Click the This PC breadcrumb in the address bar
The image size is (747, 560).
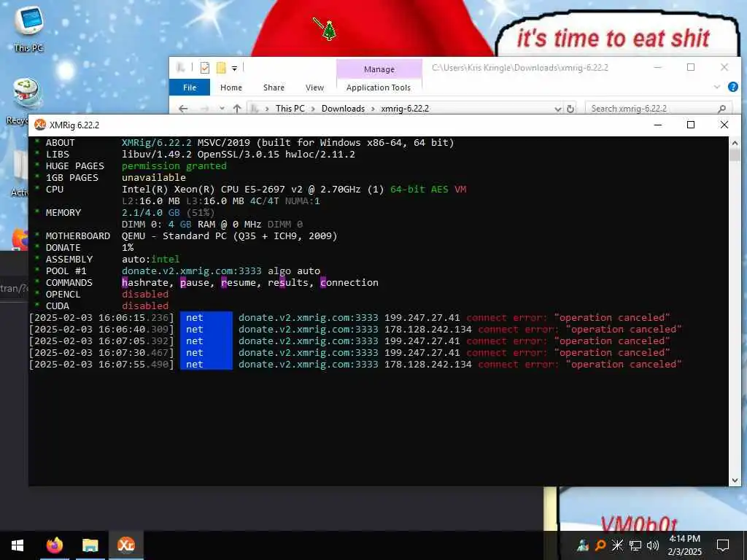[x=290, y=109]
